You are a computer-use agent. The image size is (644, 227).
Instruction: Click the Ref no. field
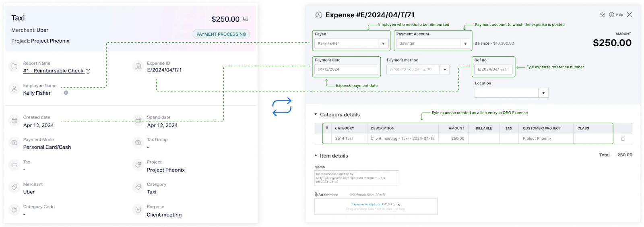(493, 70)
